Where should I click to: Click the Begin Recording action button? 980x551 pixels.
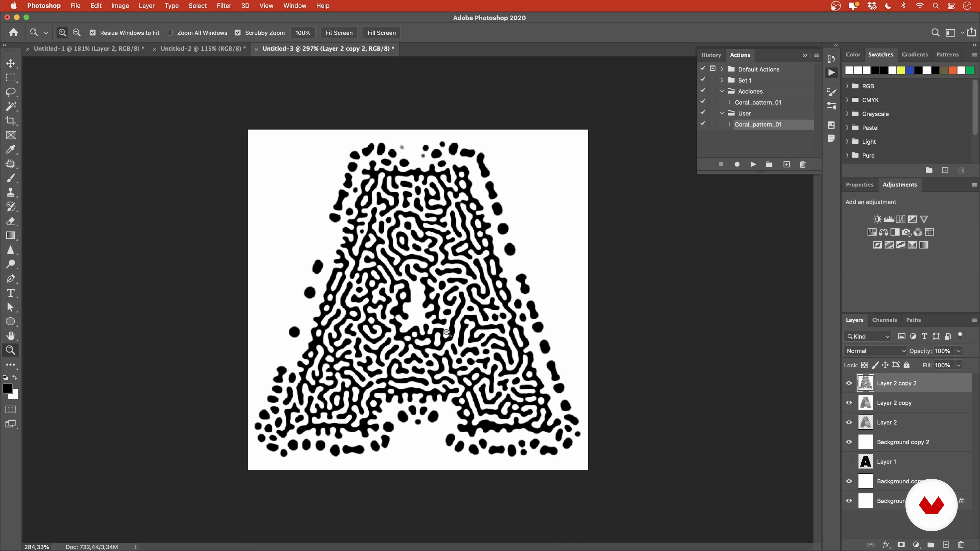[737, 164]
